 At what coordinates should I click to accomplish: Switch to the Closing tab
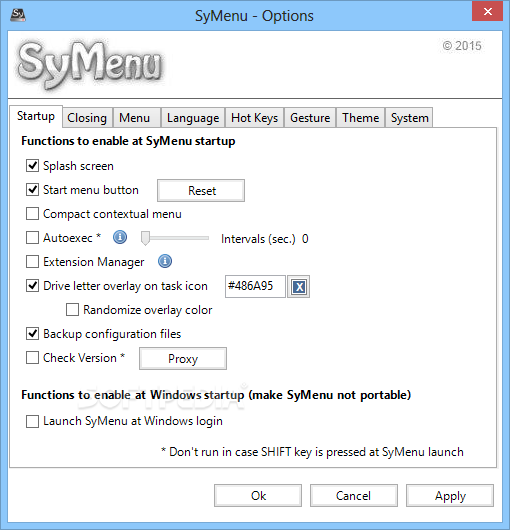(87, 118)
